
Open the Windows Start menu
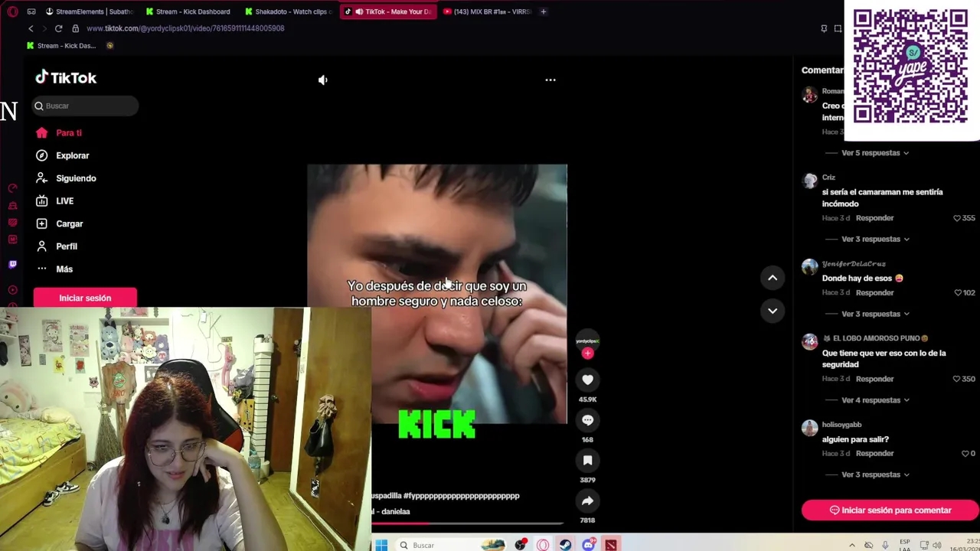(381, 545)
